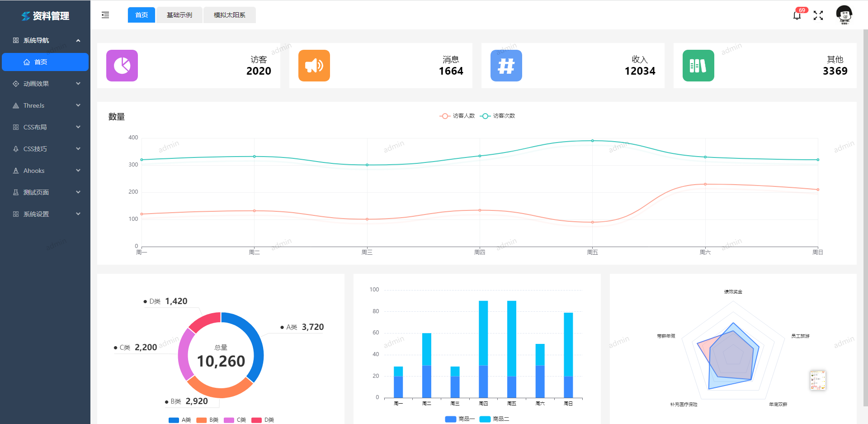Image resolution: width=868 pixels, height=424 pixels.
Task: Switch to the 基础示例 tab
Action: tap(179, 15)
